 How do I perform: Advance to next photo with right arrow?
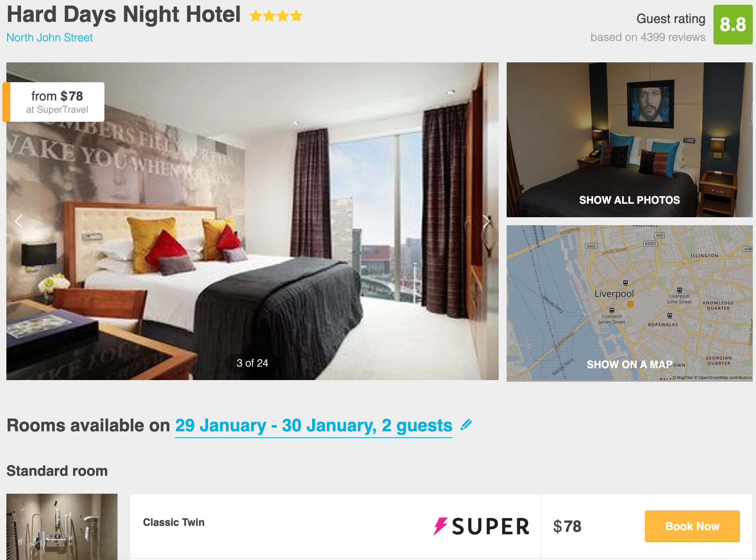[486, 221]
